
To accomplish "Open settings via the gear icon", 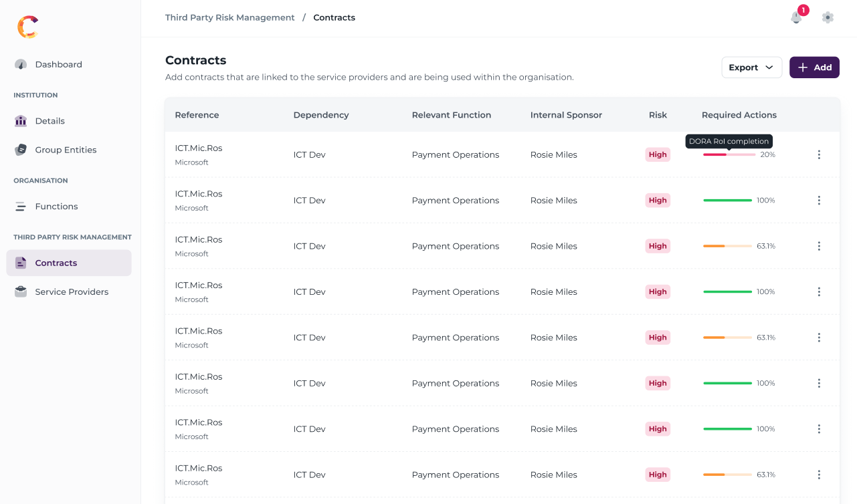I will pyautogui.click(x=828, y=17).
